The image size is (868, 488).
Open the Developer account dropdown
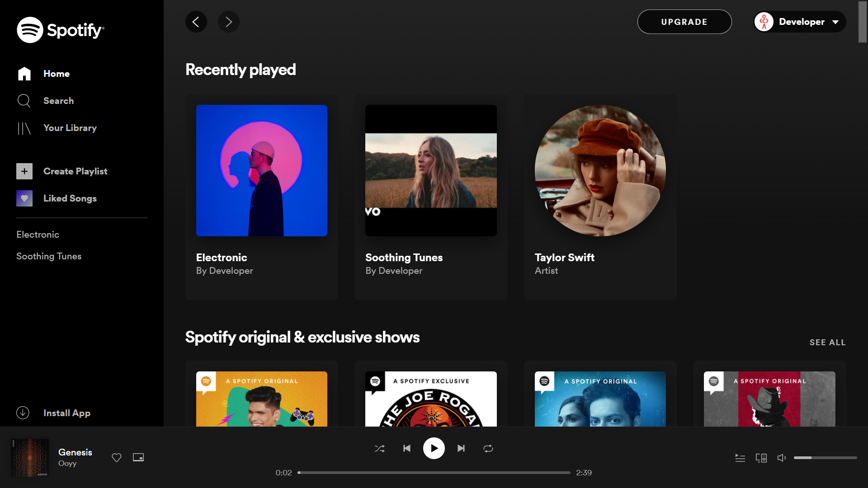pos(800,22)
